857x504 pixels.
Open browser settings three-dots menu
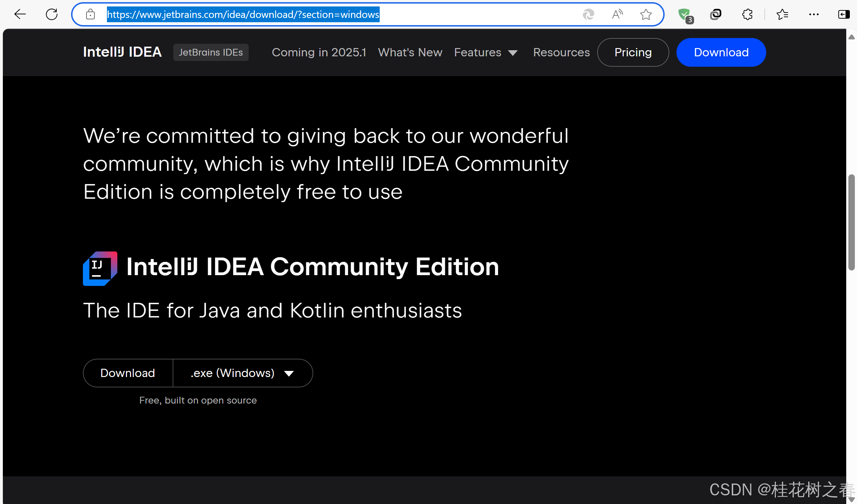point(814,14)
